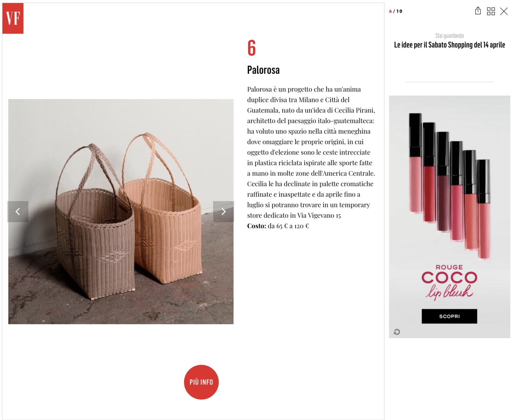Click the Palorosa heading
This screenshot has height=420, width=515.
point(263,70)
